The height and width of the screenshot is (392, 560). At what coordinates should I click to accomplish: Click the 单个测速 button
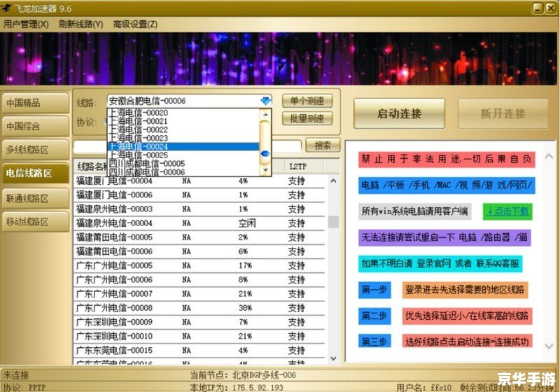[307, 101]
